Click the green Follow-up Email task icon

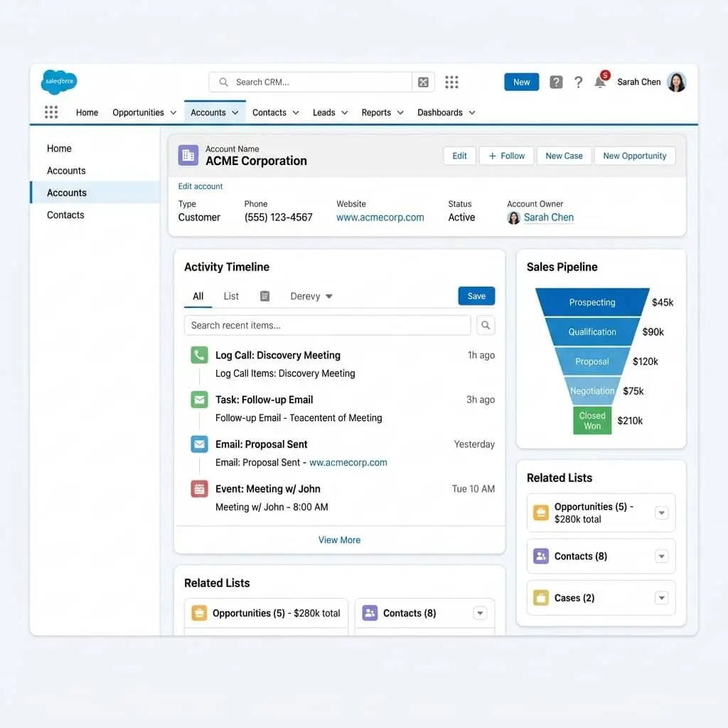click(199, 400)
